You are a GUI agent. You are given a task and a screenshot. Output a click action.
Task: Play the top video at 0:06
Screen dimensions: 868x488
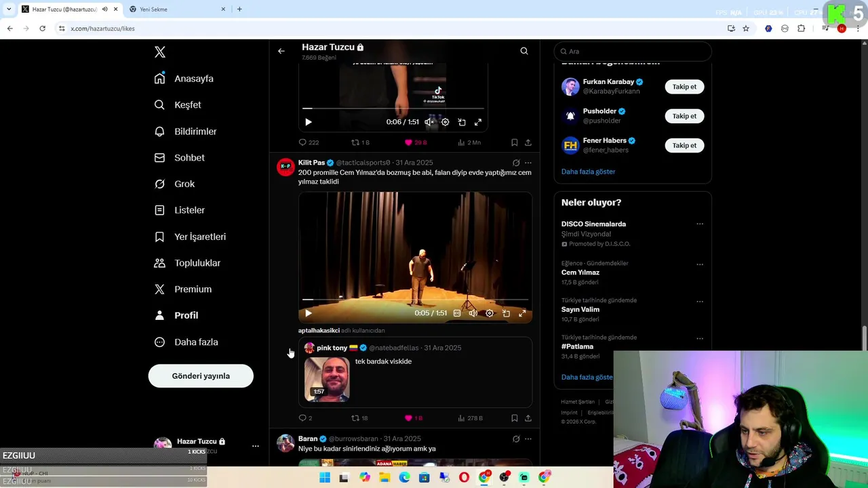coord(309,122)
